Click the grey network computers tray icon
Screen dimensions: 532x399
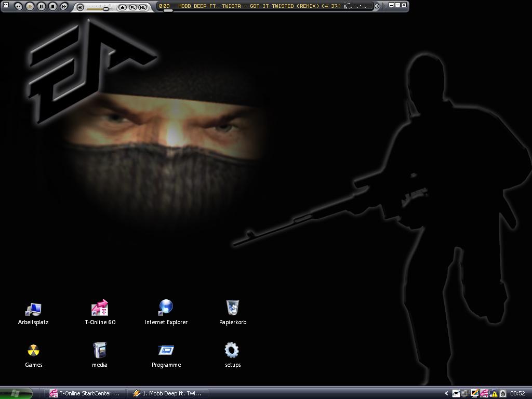coord(465,394)
